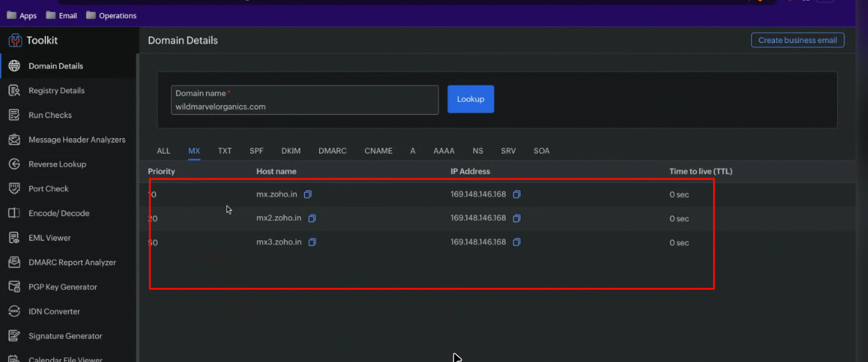Open Message Header Analyzers tool
Viewport: 868px width, 362px height.
point(77,140)
